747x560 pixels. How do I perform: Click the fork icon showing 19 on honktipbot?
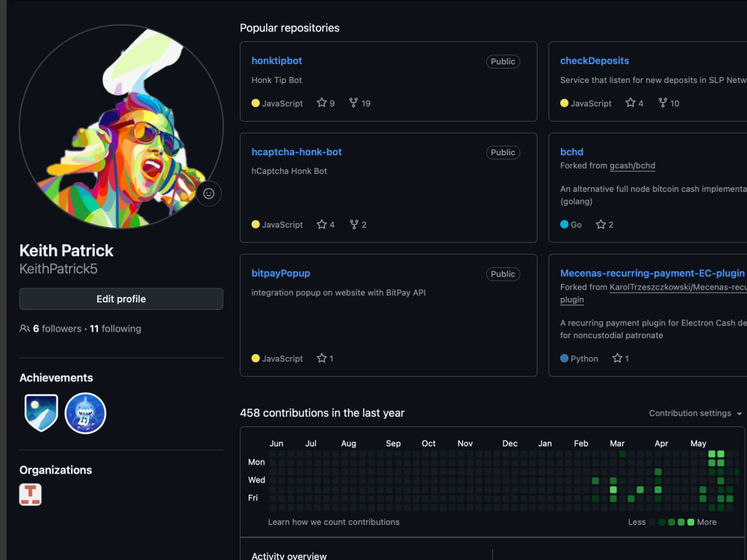[353, 103]
